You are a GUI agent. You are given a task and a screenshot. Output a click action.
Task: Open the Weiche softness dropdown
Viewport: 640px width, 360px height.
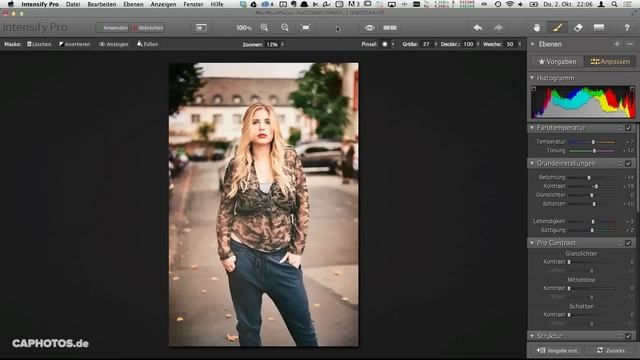(520, 44)
